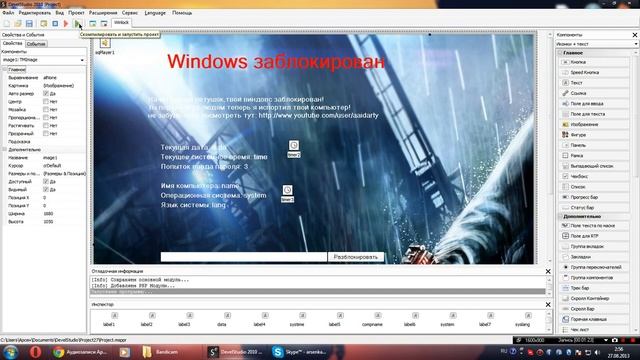
Task: Save the project using the floppy disk icon
Action: pyautogui.click(x=29, y=24)
